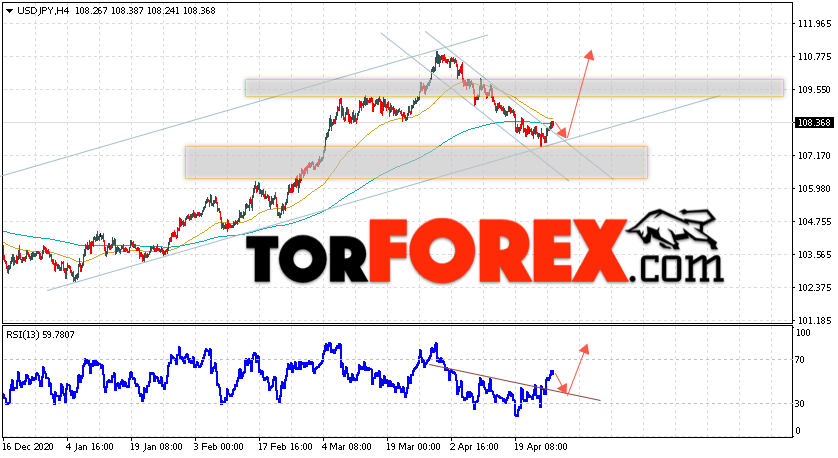Click the triangle before USDJPY,H4
838x458 pixels.
(x=9, y=11)
